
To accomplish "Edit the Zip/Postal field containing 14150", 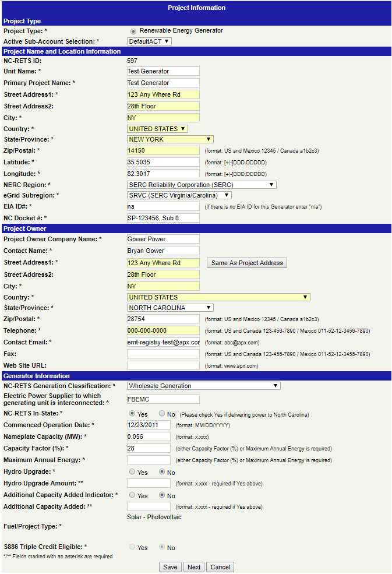I will click(163, 150).
